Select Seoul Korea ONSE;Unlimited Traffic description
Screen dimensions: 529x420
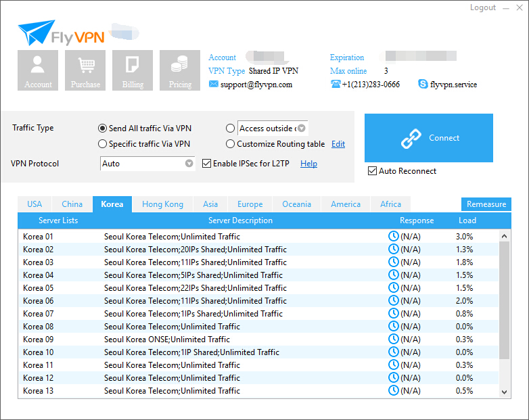[x=167, y=339]
